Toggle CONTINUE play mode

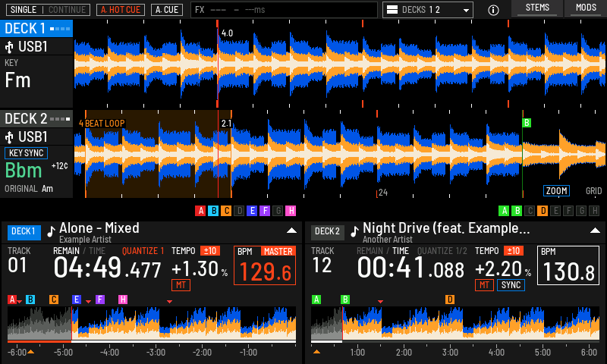tap(67, 10)
